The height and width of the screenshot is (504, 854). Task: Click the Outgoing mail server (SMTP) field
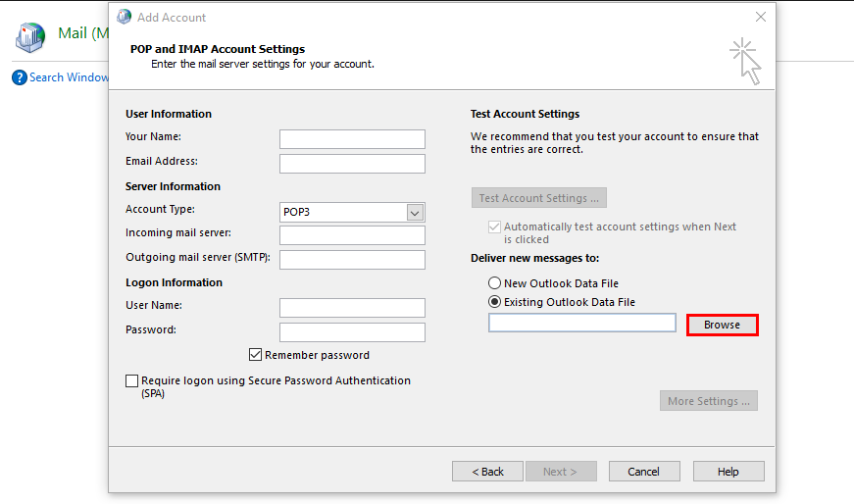pyautogui.click(x=352, y=260)
